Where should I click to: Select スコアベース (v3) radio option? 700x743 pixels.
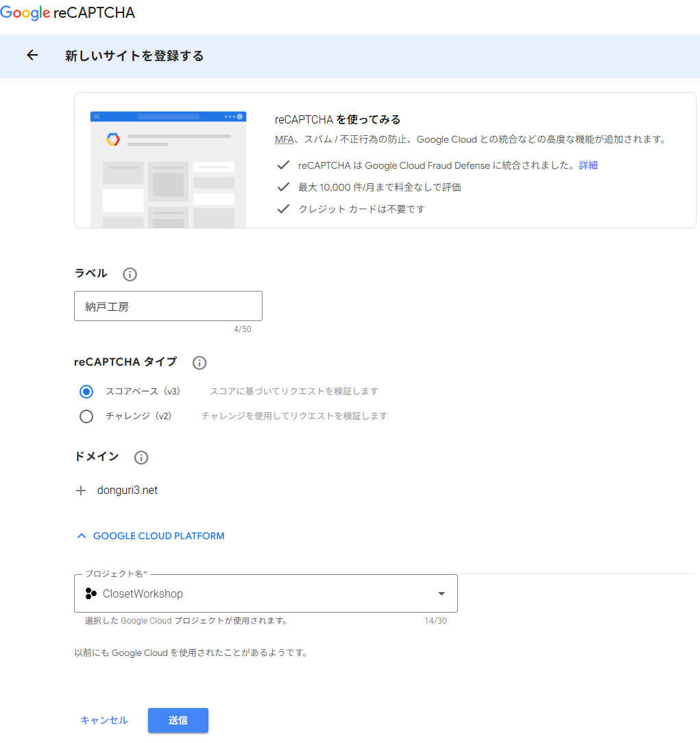click(86, 392)
